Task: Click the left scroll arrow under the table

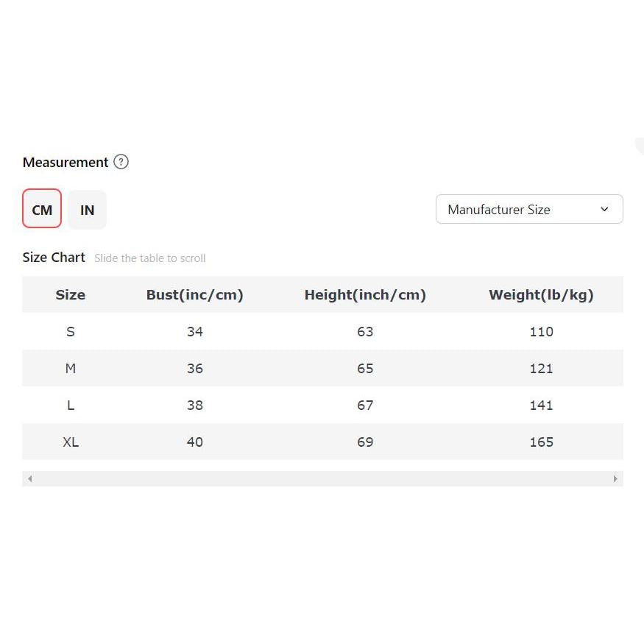Action: click(30, 478)
